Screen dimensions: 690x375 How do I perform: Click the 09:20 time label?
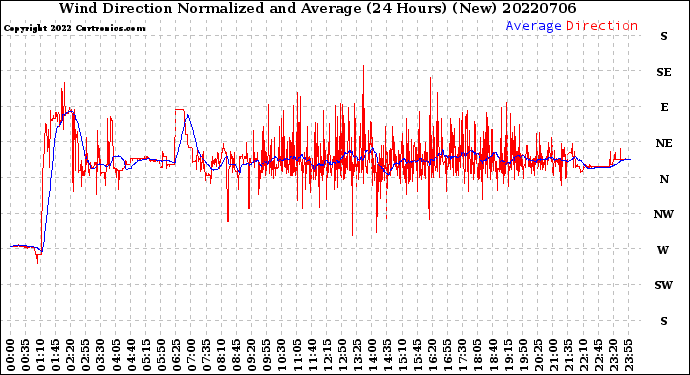point(251,355)
